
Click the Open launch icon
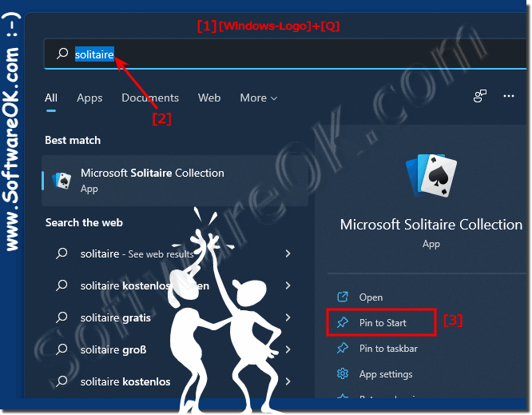[x=343, y=297]
